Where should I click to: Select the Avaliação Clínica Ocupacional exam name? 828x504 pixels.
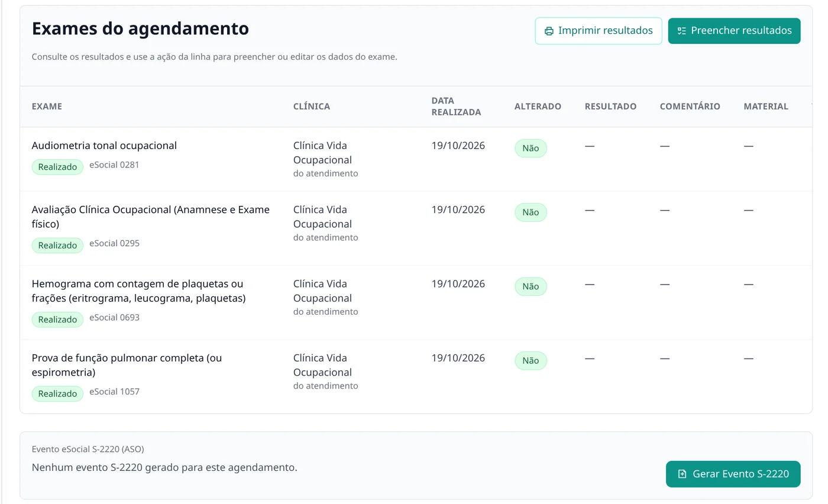151,217
